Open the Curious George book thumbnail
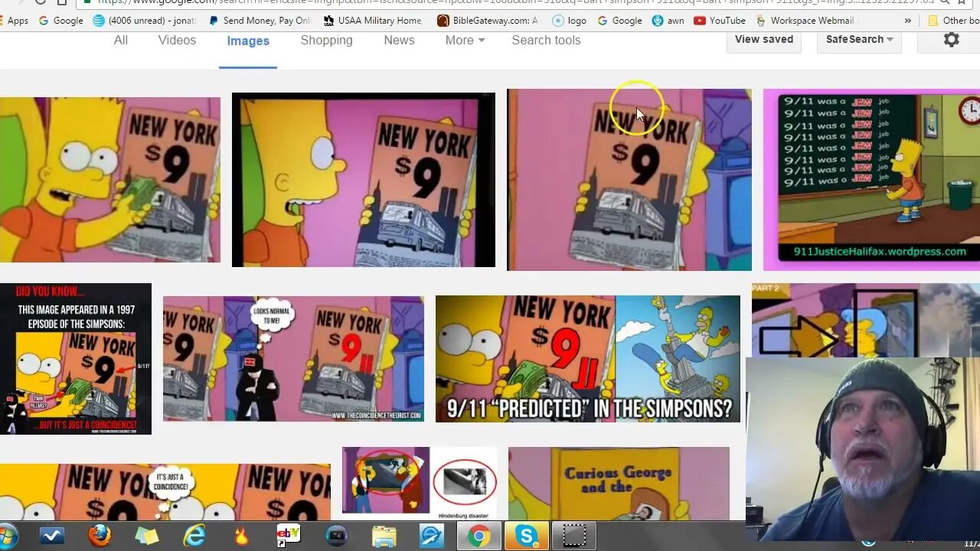The width and height of the screenshot is (980, 551). pos(619,484)
